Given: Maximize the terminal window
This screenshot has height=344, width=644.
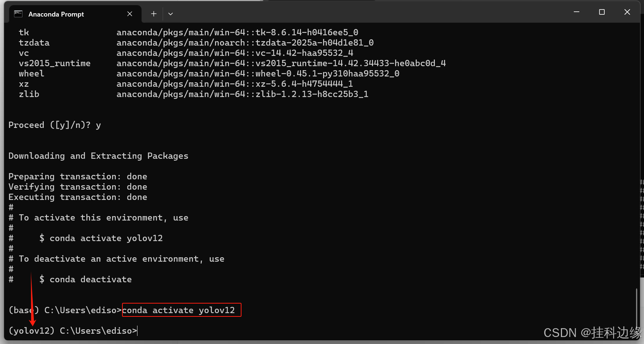Looking at the screenshot, I should coord(602,12).
